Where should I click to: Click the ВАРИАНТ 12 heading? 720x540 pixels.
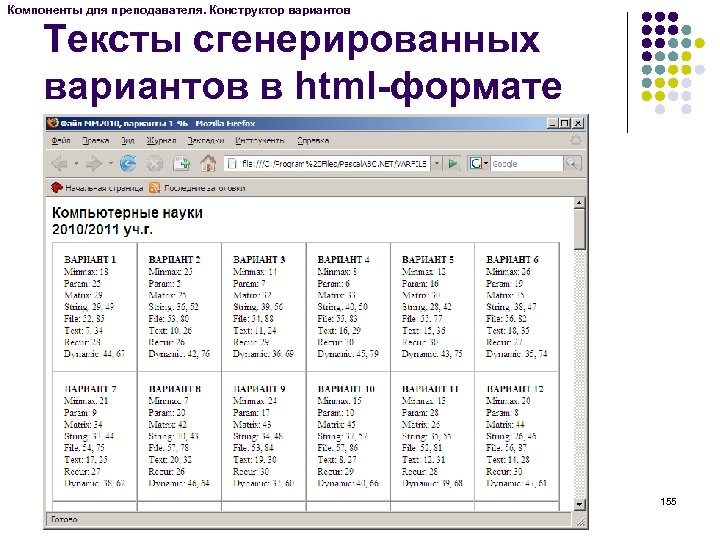click(x=515, y=389)
